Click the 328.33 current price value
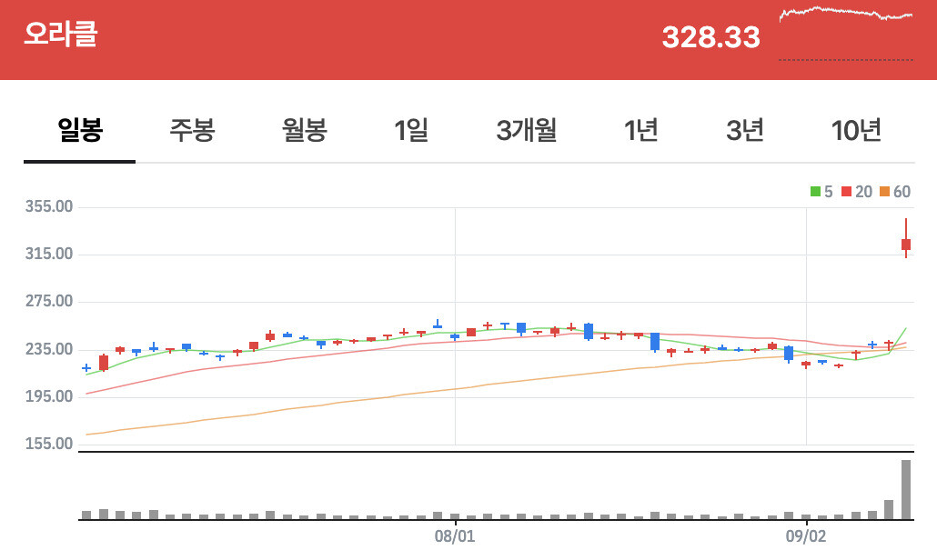This screenshot has height=560, width=937. click(x=711, y=37)
